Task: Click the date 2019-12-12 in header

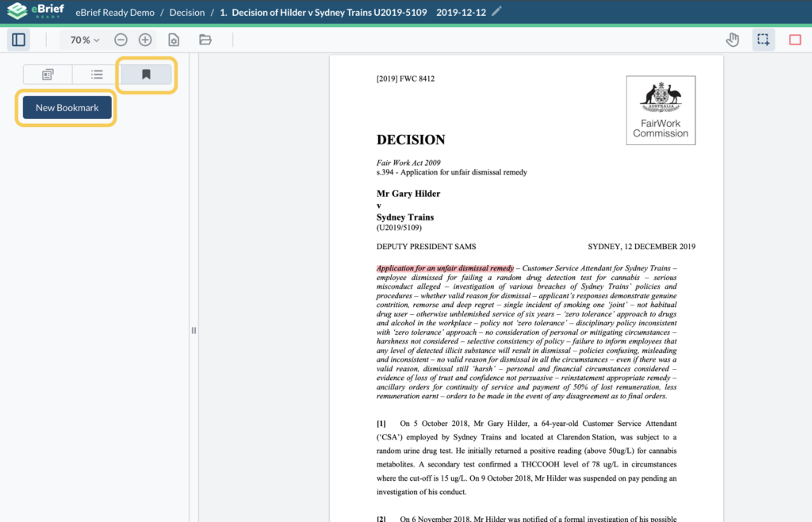Action: (x=461, y=13)
